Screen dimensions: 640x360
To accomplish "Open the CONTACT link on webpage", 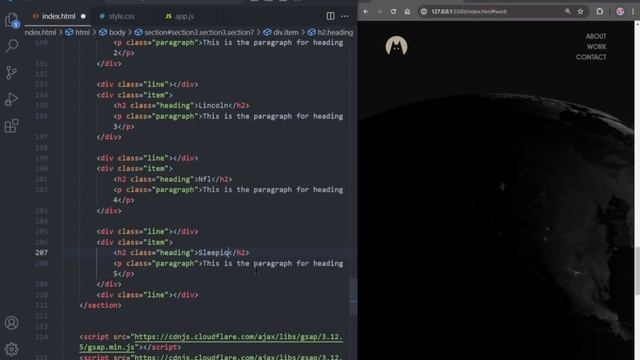I will point(591,57).
